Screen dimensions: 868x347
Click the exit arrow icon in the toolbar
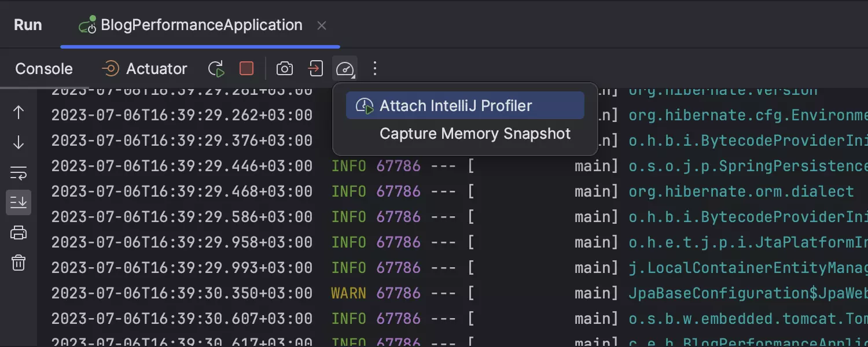pos(315,69)
